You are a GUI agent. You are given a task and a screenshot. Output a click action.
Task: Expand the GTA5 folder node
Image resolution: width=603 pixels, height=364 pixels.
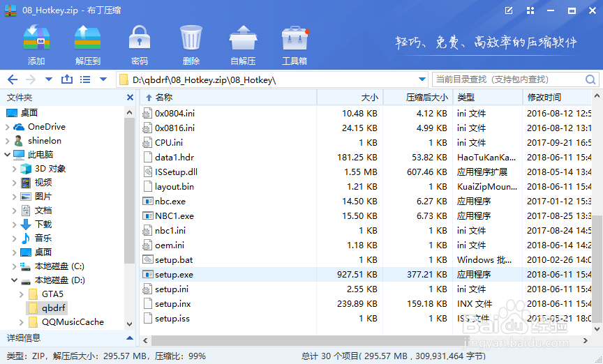click(x=21, y=294)
